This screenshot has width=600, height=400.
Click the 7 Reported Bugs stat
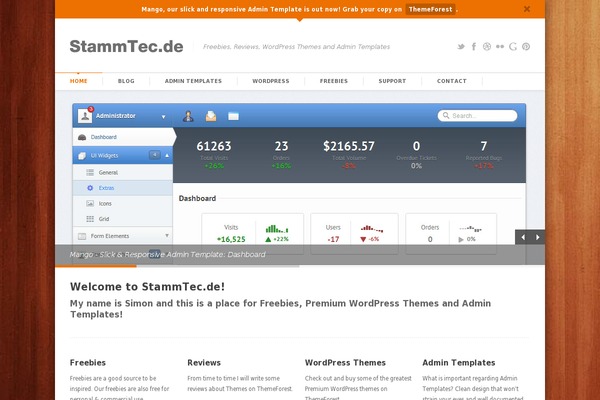tap(484, 155)
